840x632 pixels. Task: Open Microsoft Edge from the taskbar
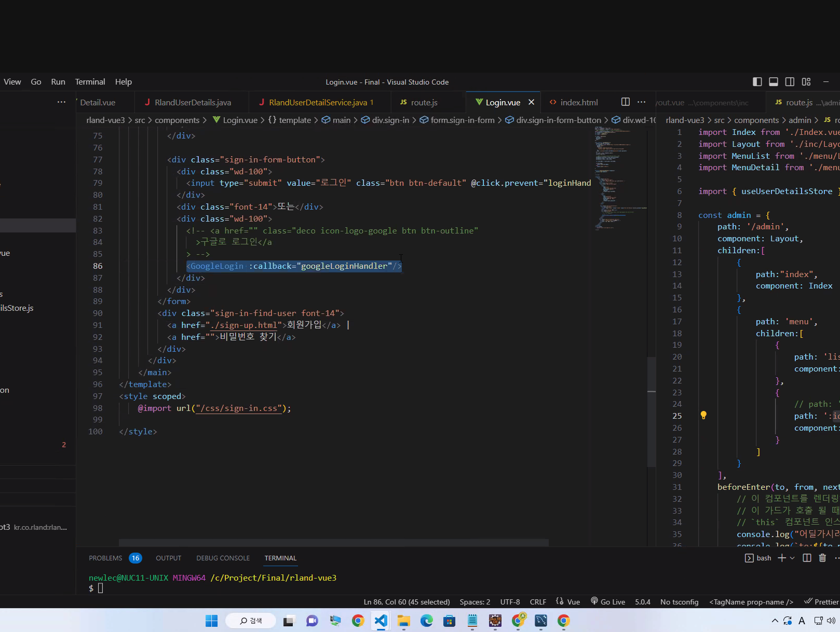pos(426,621)
